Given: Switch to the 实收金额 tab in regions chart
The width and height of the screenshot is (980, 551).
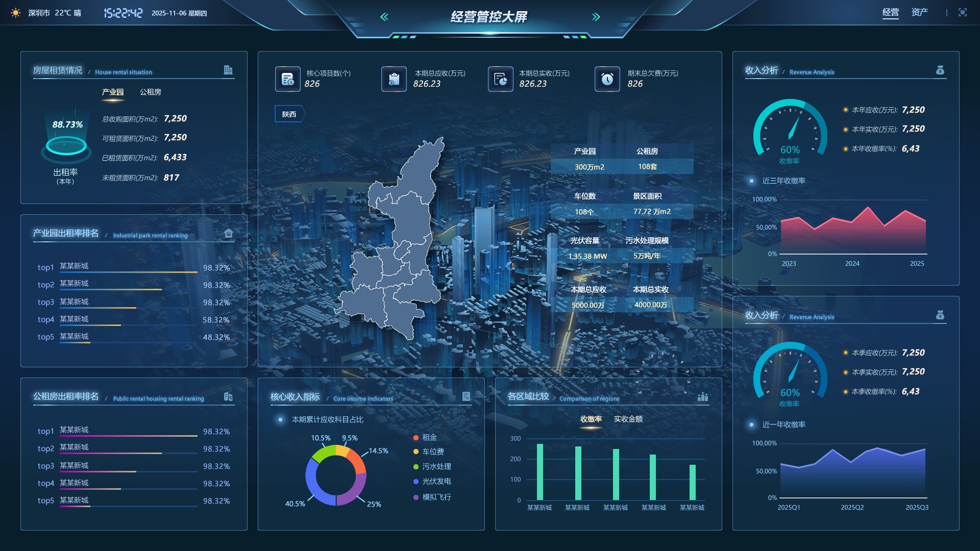Looking at the screenshot, I should (628, 419).
